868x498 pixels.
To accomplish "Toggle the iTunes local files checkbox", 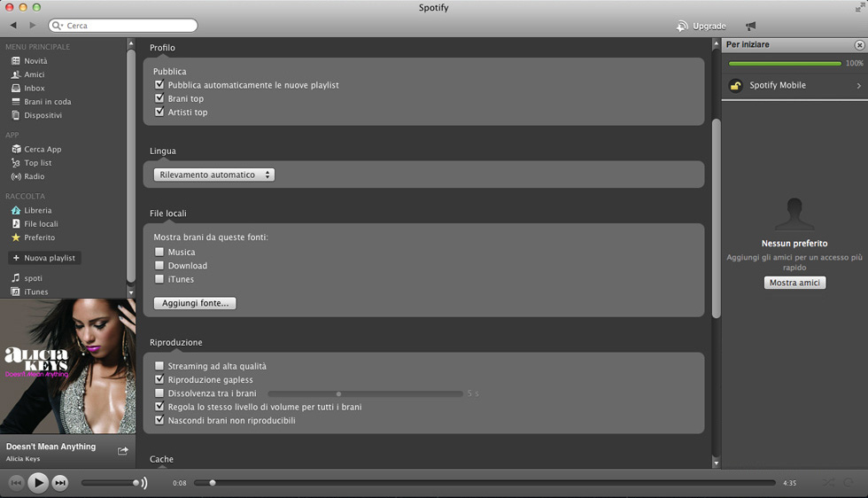I will point(159,279).
